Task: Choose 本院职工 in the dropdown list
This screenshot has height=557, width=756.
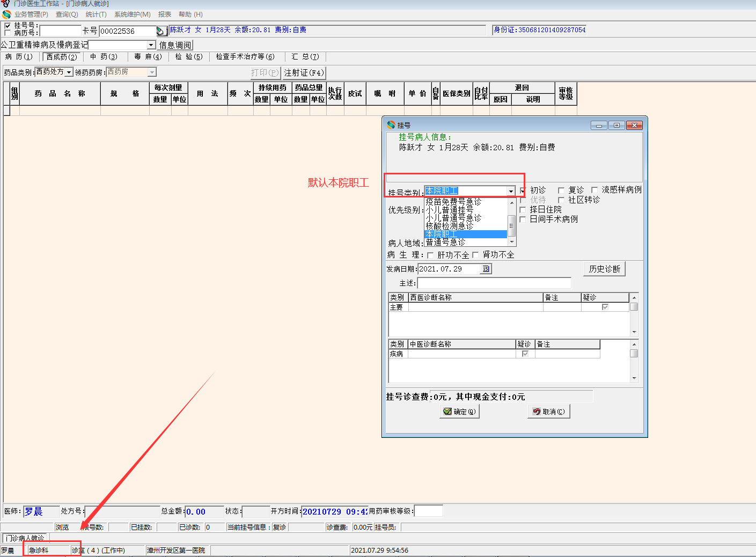Action: coord(466,234)
